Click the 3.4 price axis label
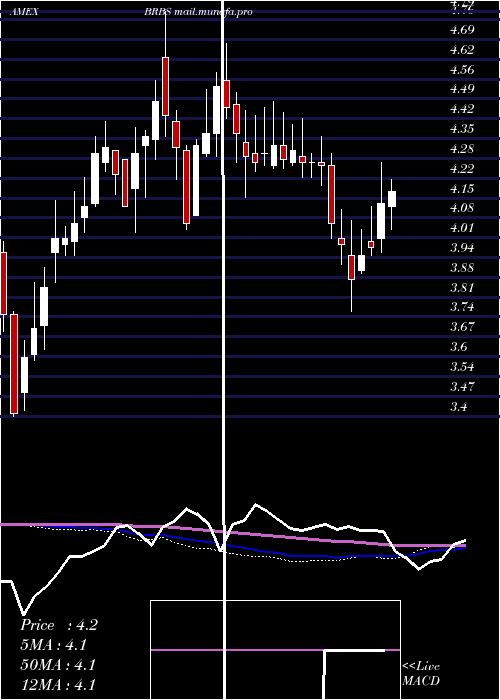The width and height of the screenshot is (500, 700). pos(459,406)
